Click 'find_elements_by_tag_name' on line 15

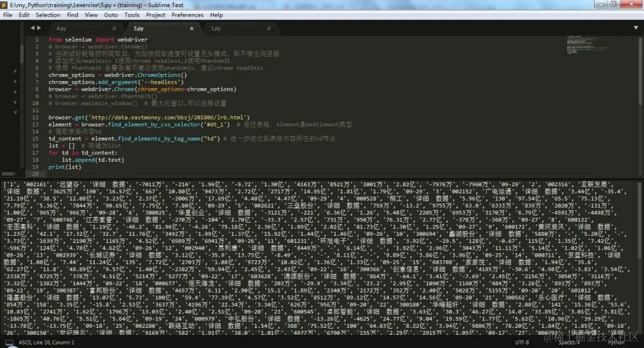159,138
